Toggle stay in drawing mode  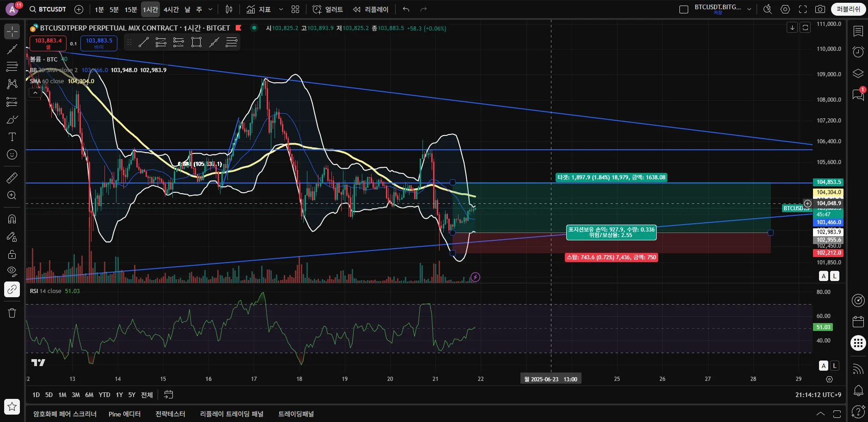(x=12, y=237)
